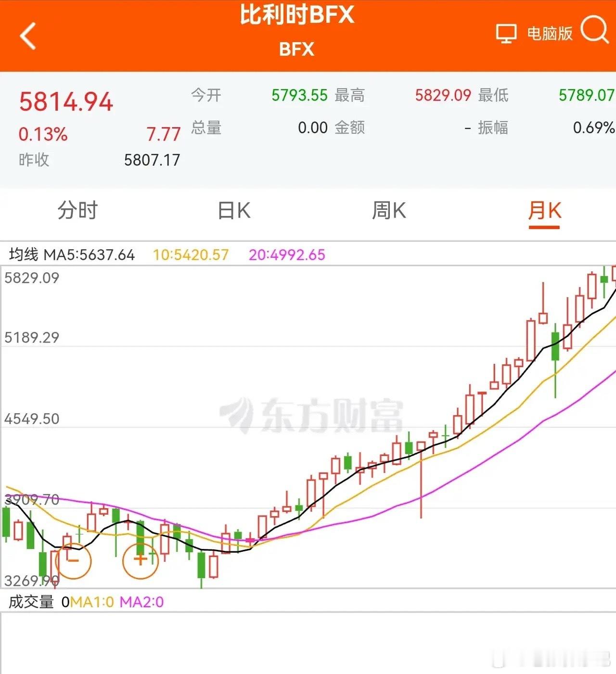Viewport: 616px width, 674px height.
Task: Select the 月K tab
Action: click(545, 211)
